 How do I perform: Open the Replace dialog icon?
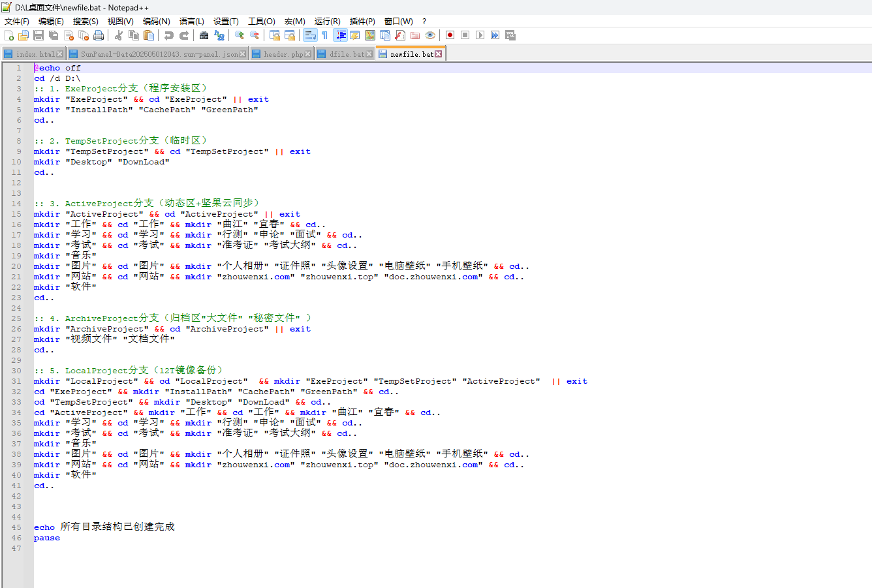point(219,35)
